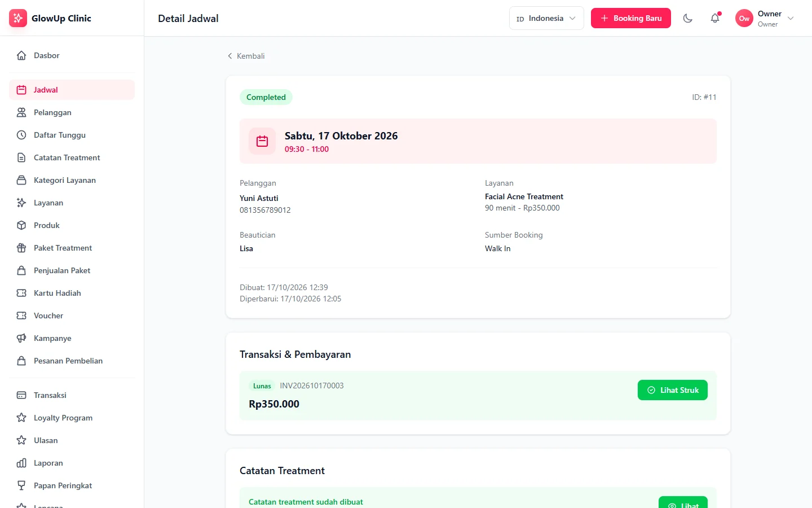Screen dimensions: 812x508
Task: Click the Kategori Layanan icon
Action: click(x=21, y=180)
